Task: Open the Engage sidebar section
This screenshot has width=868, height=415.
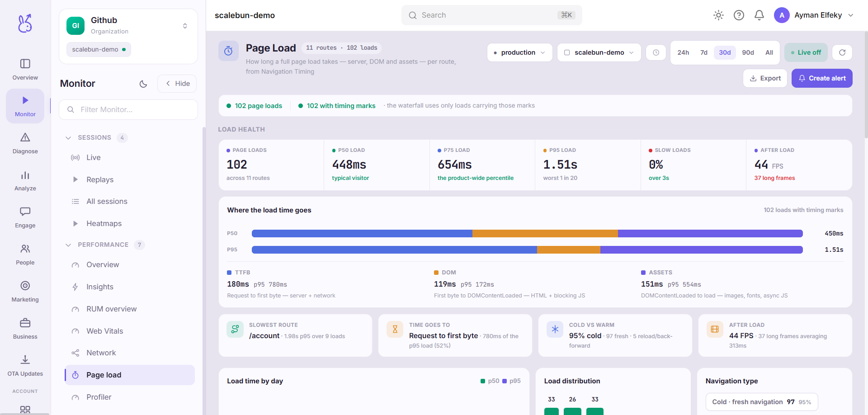Action: click(25, 217)
